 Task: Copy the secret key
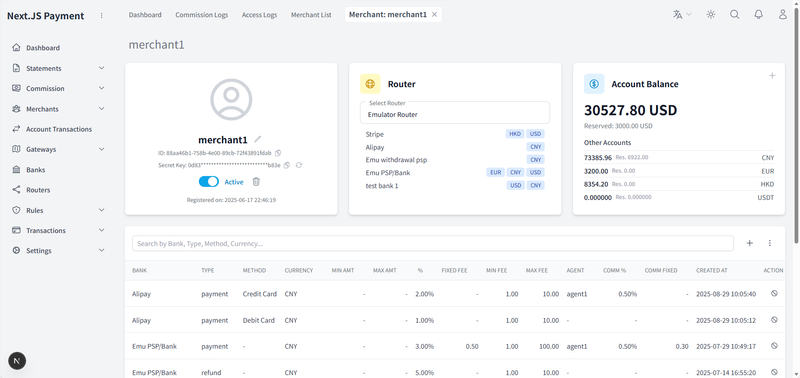coord(287,165)
